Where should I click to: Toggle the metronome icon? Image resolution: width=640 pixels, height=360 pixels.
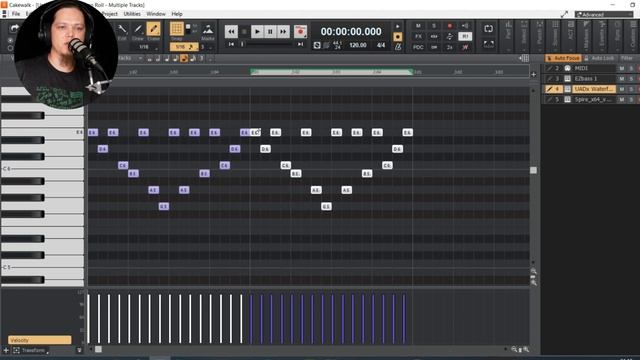(398, 47)
